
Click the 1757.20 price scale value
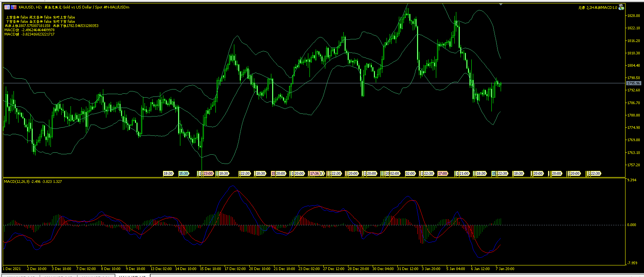pos(634,165)
